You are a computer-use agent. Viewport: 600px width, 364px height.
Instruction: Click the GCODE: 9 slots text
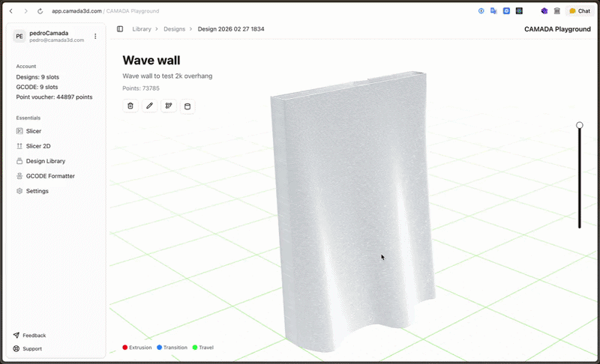coord(37,87)
